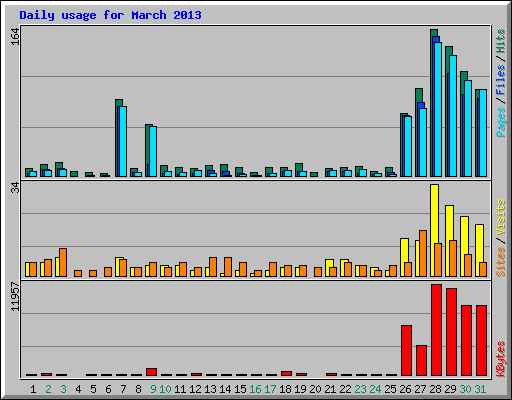Screen dimensions: 512x400
Task: Click weekend day 9 on the x-axis
Action: point(153,389)
